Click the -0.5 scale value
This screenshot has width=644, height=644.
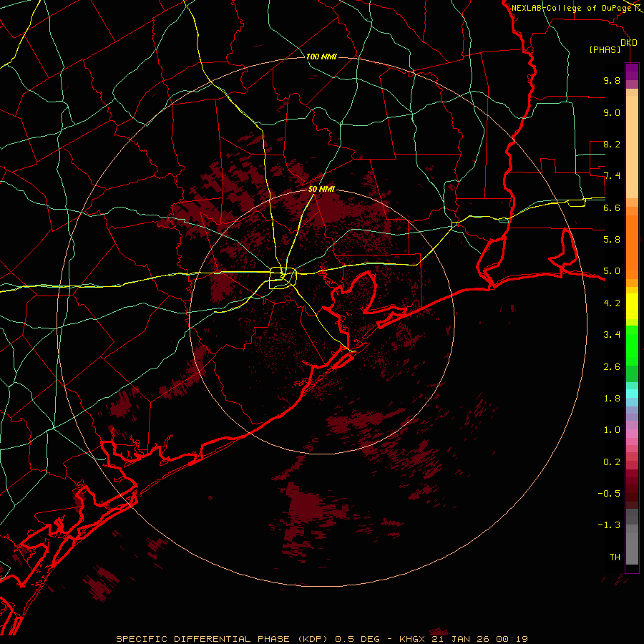[609, 493]
